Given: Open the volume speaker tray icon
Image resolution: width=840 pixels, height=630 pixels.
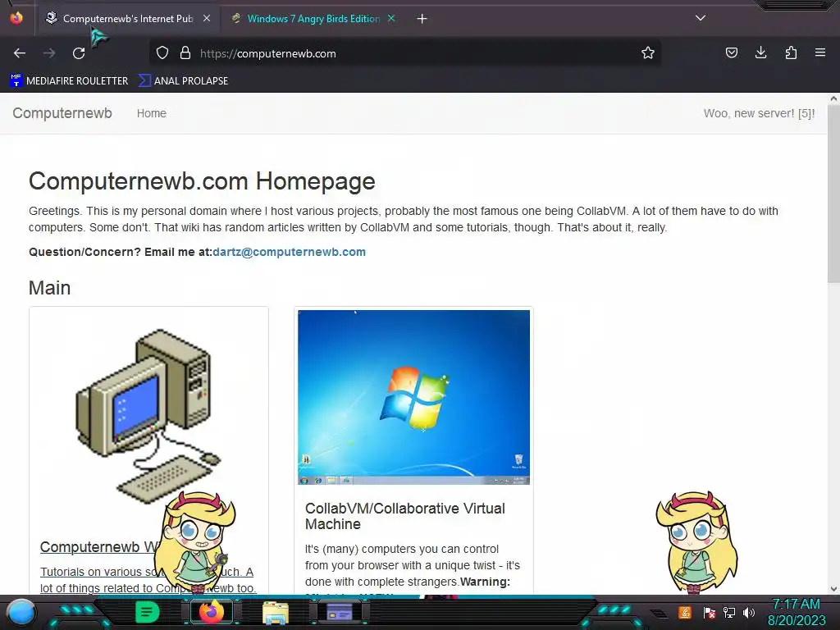Looking at the screenshot, I should coord(749,612).
